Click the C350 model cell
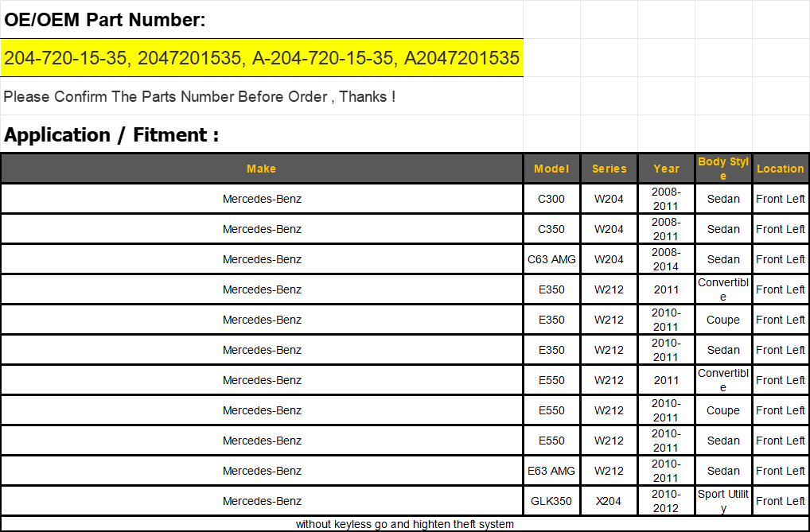Viewport: 810px width, 532px height. [551, 229]
